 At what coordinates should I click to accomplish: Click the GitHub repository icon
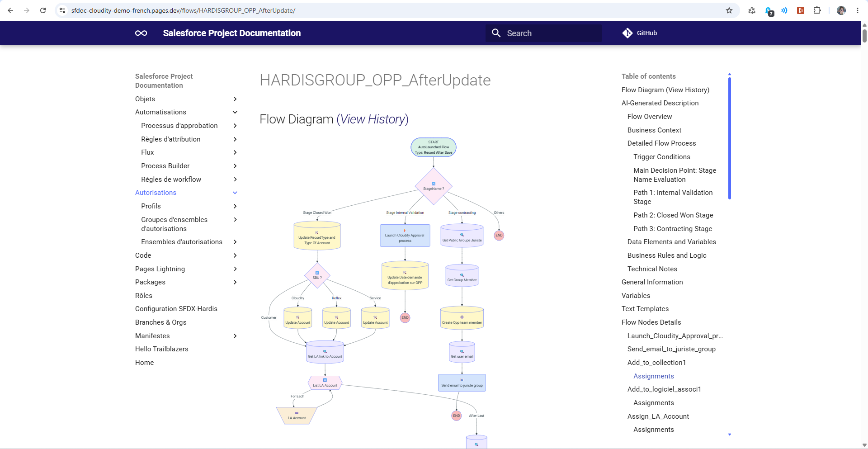[627, 33]
